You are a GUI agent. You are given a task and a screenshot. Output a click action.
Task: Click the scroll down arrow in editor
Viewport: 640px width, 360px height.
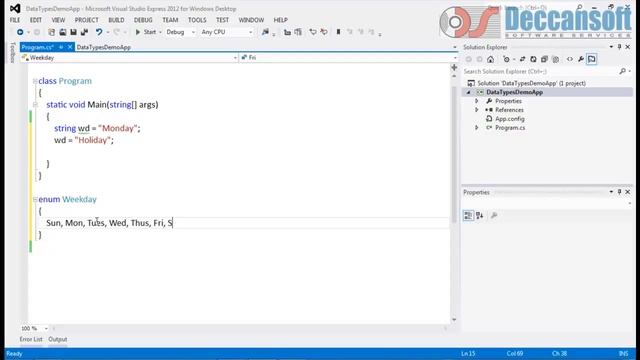point(454,320)
